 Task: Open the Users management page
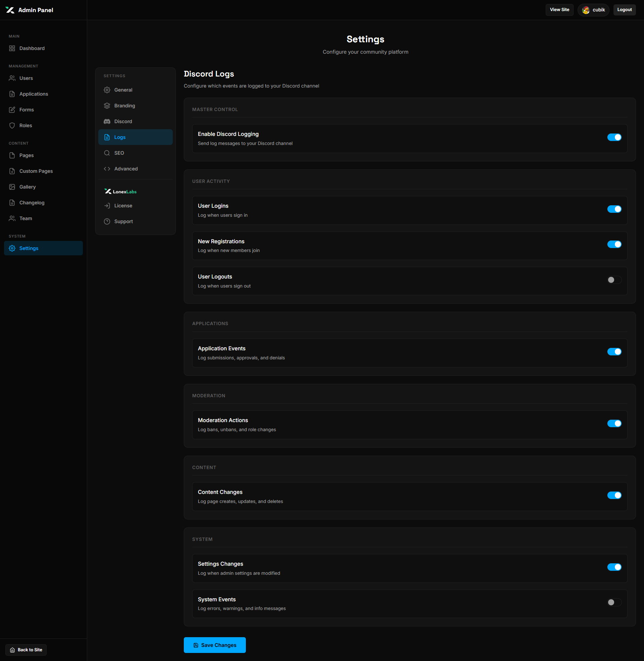[43, 78]
